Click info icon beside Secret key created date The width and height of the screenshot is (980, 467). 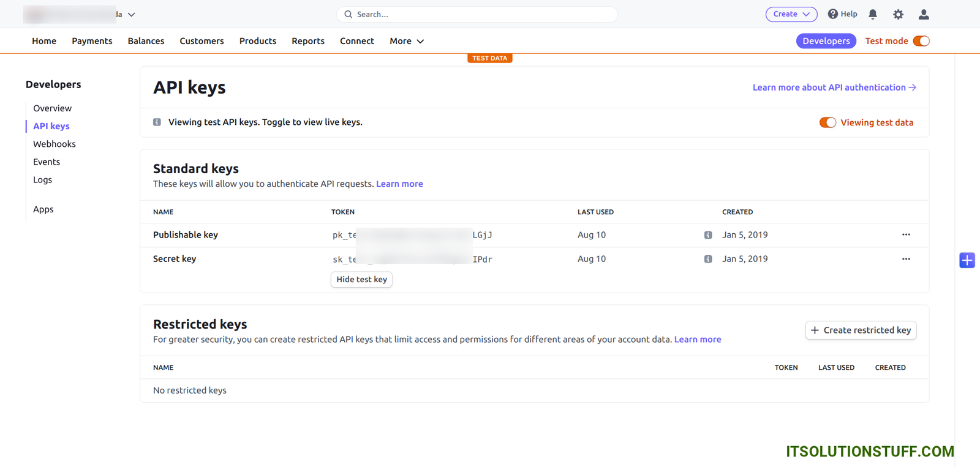point(708,259)
